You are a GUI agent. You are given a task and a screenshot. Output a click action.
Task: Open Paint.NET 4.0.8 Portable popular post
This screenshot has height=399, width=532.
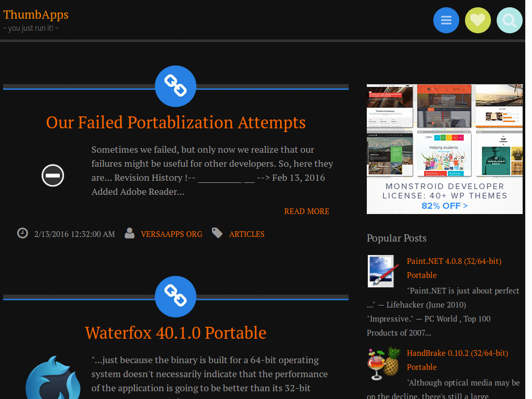point(454,268)
